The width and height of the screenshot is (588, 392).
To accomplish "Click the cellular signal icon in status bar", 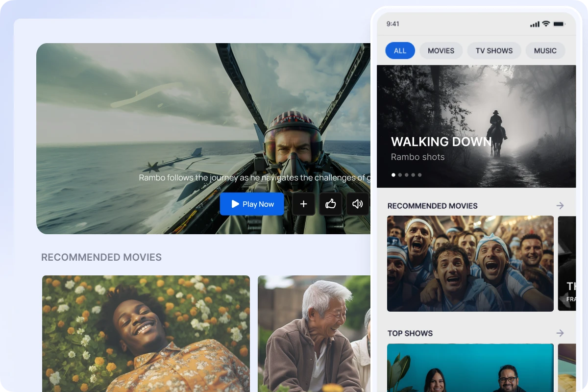I will 535,24.
